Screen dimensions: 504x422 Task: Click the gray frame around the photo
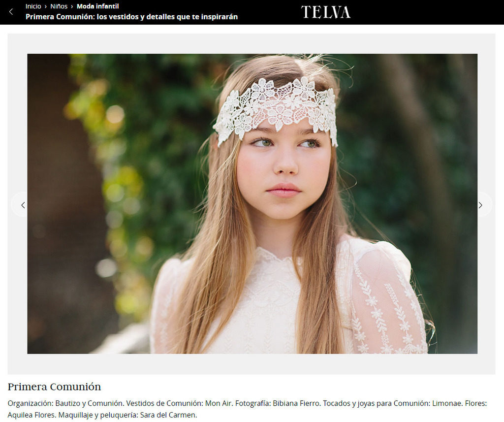17,129
